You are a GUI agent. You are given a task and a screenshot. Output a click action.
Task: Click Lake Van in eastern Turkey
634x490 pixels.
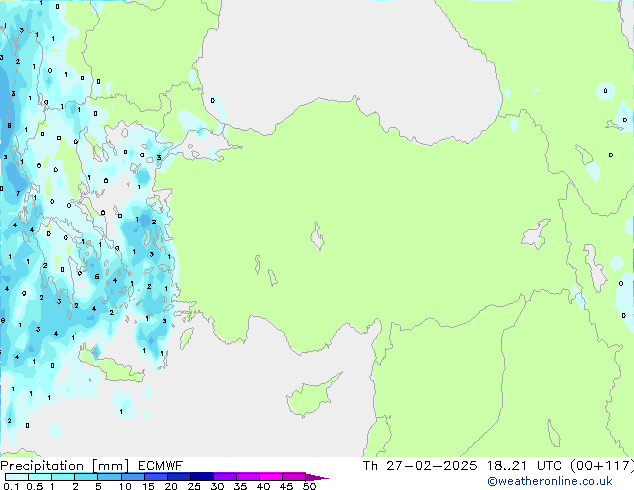(536, 235)
